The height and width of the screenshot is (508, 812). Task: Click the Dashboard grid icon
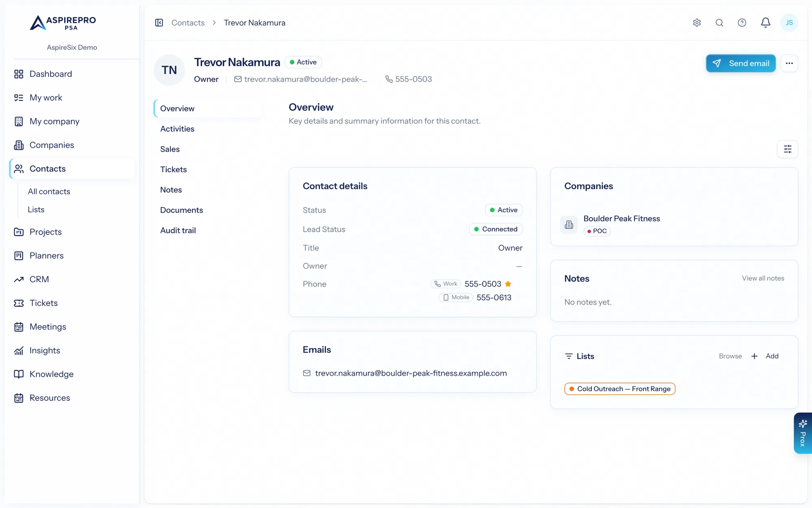click(19, 74)
